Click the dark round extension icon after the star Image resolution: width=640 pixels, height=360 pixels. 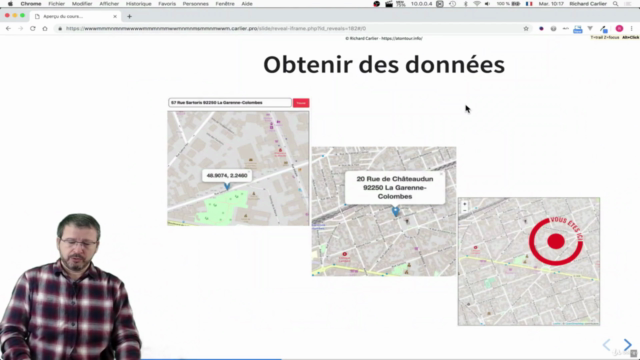[x=541, y=29]
